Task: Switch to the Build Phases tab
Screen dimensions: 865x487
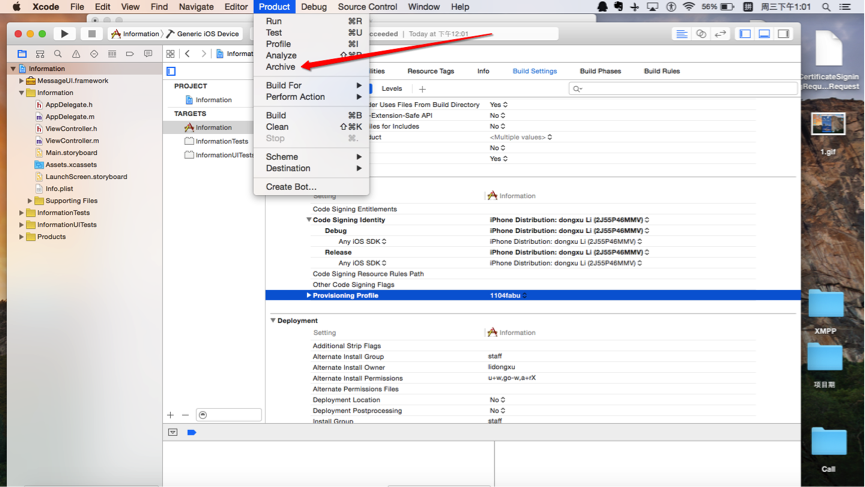Action: click(600, 71)
